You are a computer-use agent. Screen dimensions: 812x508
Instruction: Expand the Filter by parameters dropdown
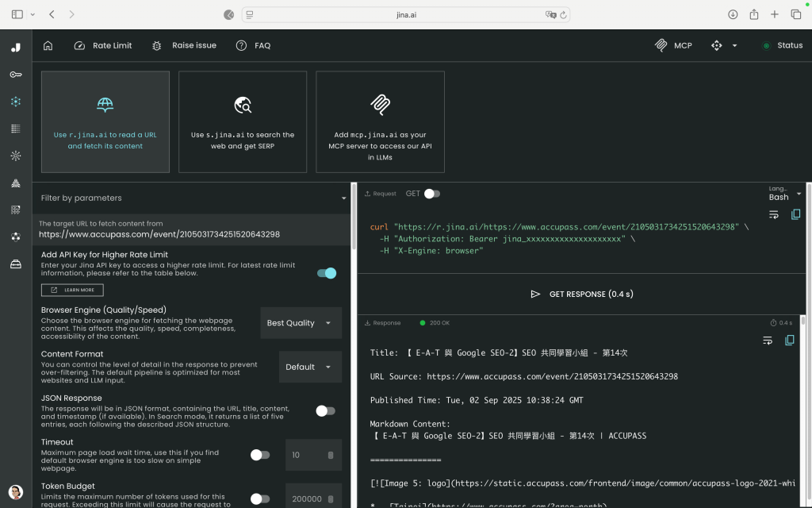point(193,198)
